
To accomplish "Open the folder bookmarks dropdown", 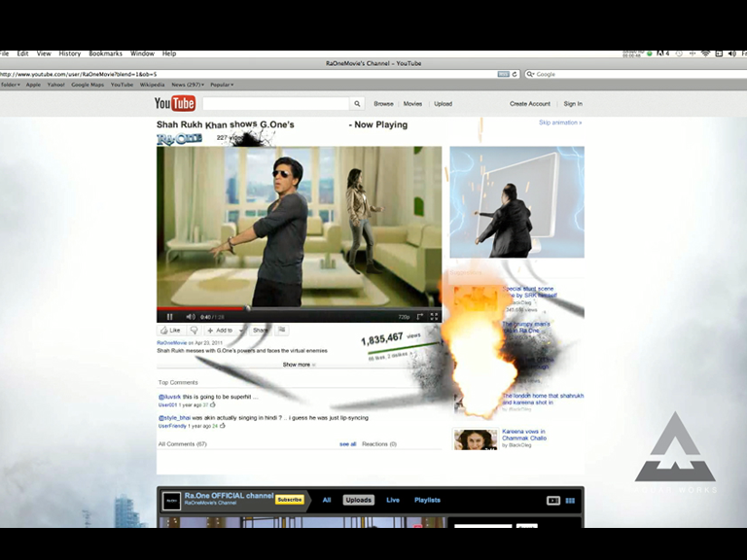I will pyautogui.click(x=10, y=85).
